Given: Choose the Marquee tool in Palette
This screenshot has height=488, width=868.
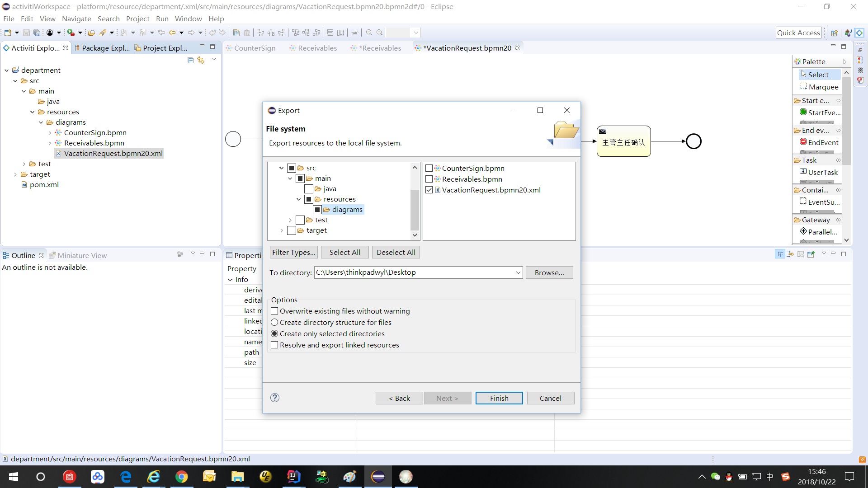Looking at the screenshot, I should pyautogui.click(x=819, y=87).
